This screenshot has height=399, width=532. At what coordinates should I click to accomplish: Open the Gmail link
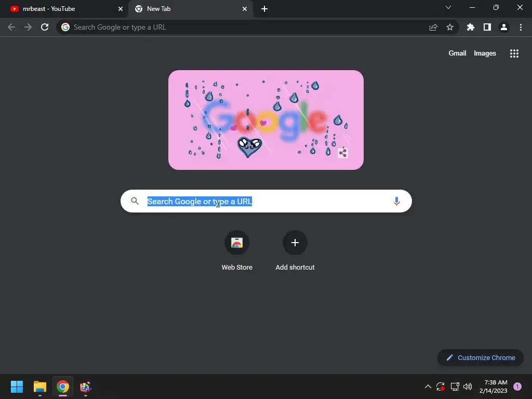pos(457,54)
